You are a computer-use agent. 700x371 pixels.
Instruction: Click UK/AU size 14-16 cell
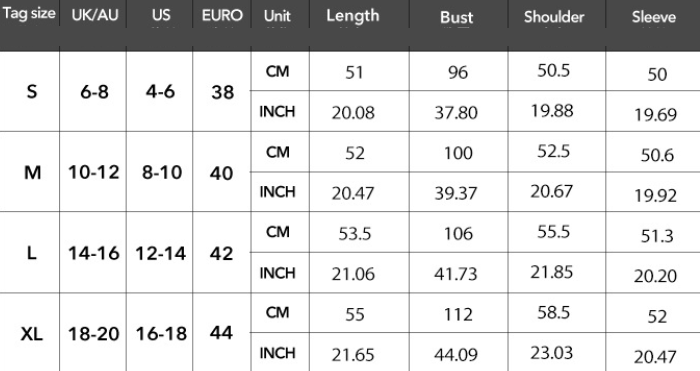(94, 253)
